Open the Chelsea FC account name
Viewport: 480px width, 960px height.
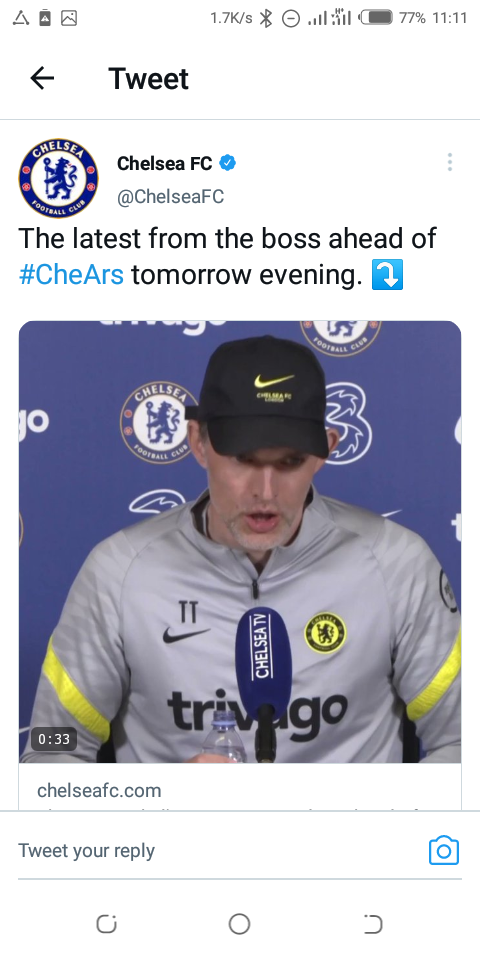coord(164,163)
